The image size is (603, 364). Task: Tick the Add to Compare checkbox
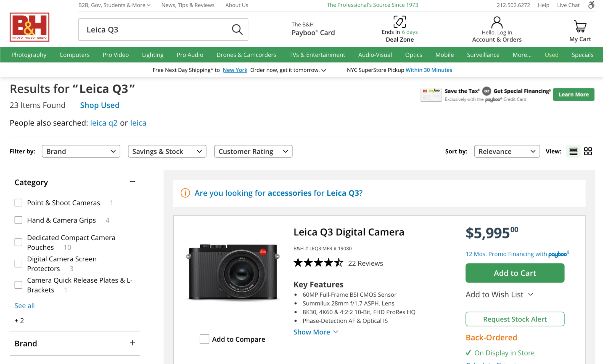tap(204, 339)
